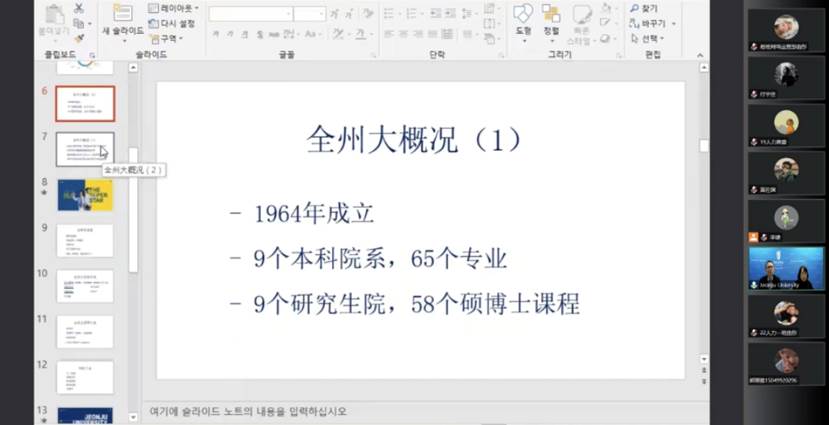The width and height of the screenshot is (829, 425).
Task: Click the shape effects icon
Action: pos(606,38)
